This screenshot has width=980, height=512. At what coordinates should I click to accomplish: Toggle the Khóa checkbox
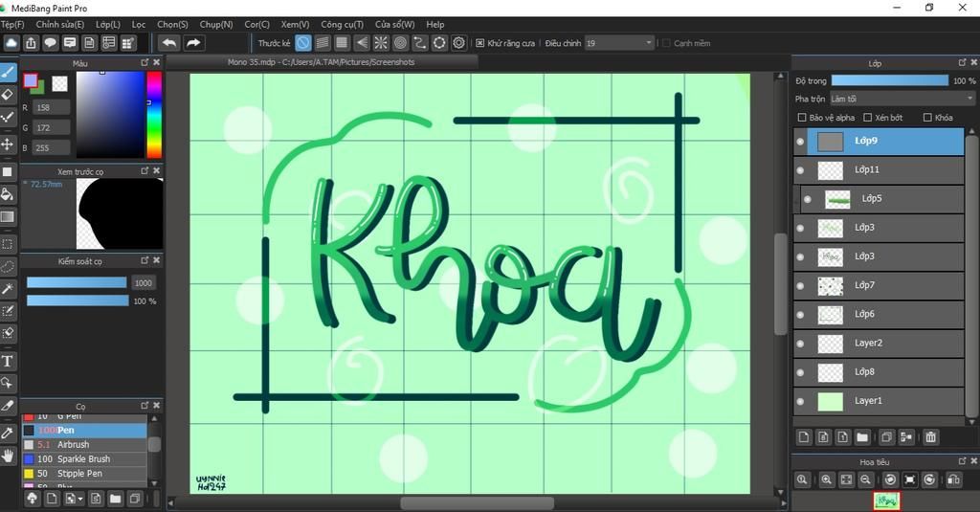[927, 118]
